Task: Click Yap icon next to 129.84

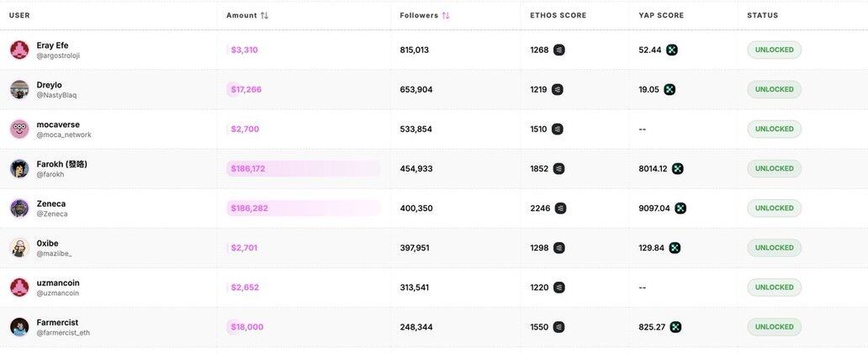Action: coord(675,247)
